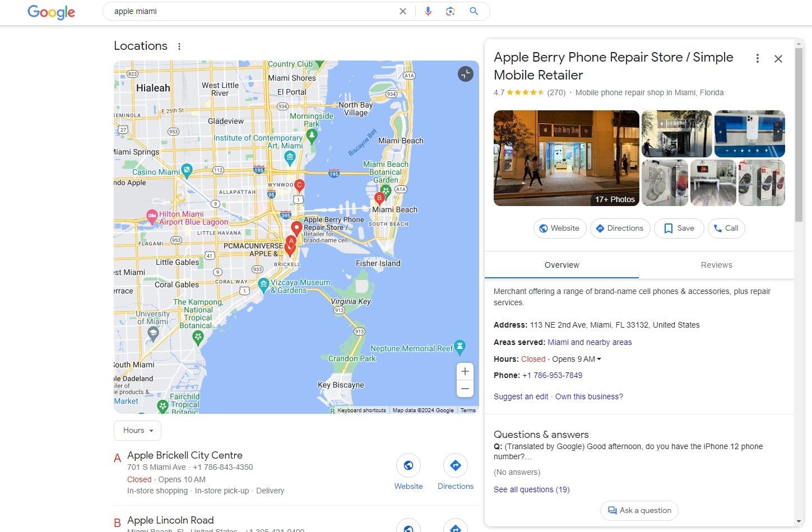
Task: Click Hilton Miami Airport hotel marker
Action: [x=152, y=216]
